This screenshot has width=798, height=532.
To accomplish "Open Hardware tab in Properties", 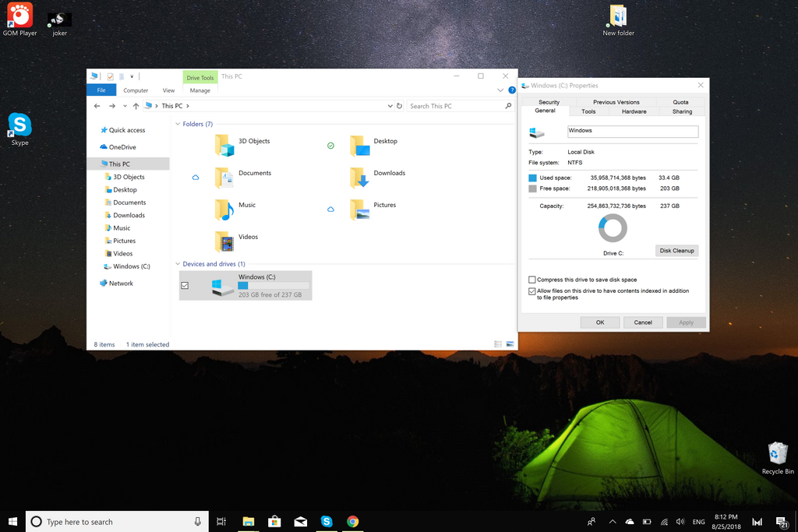I will [x=634, y=111].
